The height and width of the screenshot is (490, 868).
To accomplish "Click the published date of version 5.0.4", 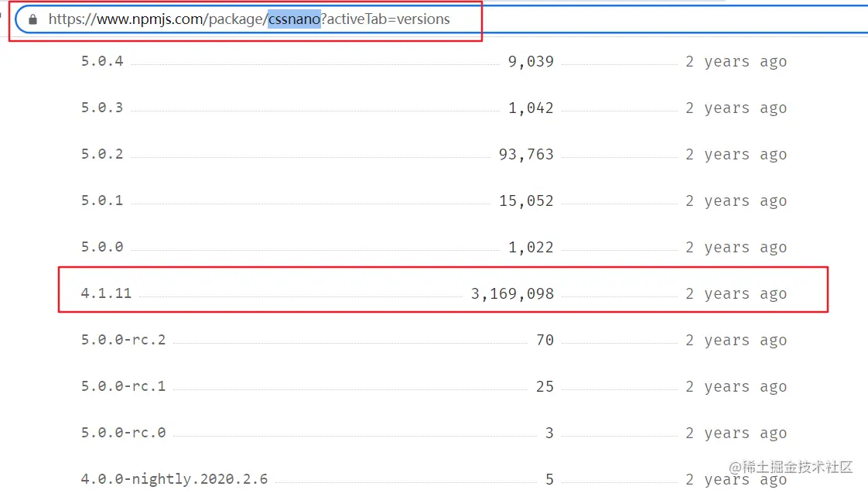I will (736, 61).
